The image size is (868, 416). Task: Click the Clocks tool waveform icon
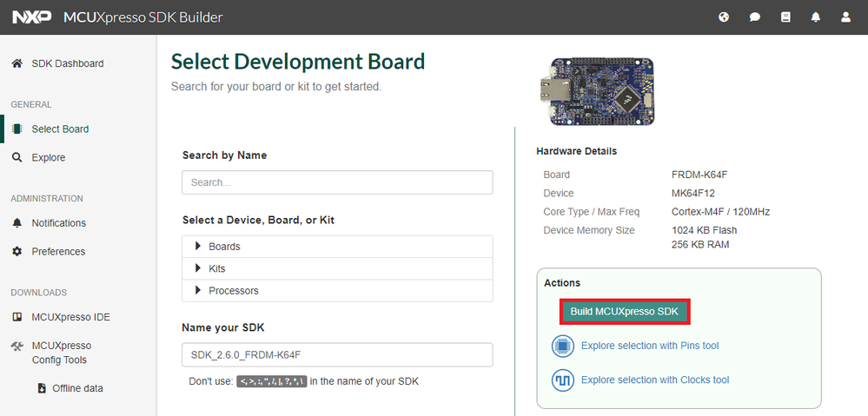click(563, 380)
